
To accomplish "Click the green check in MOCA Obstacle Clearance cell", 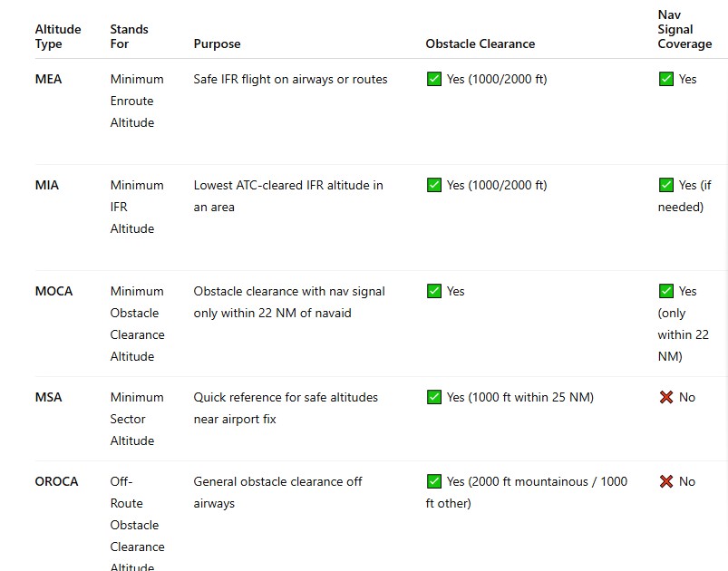I will pyautogui.click(x=433, y=291).
